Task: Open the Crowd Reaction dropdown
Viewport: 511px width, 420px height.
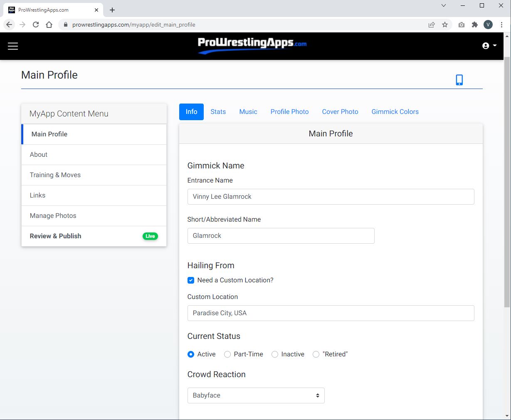Action: (x=256, y=395)
